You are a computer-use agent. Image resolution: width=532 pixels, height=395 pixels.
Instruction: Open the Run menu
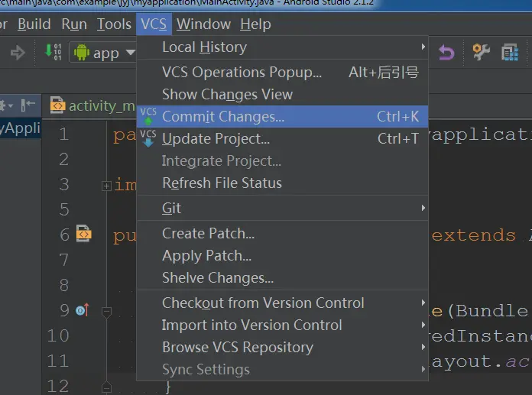[74, 24]
